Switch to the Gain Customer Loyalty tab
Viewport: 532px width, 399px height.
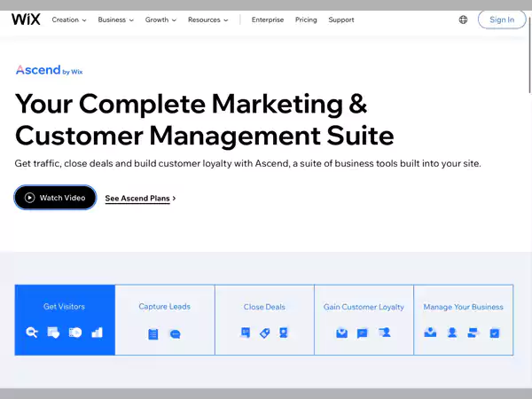(x=364, y=320)
